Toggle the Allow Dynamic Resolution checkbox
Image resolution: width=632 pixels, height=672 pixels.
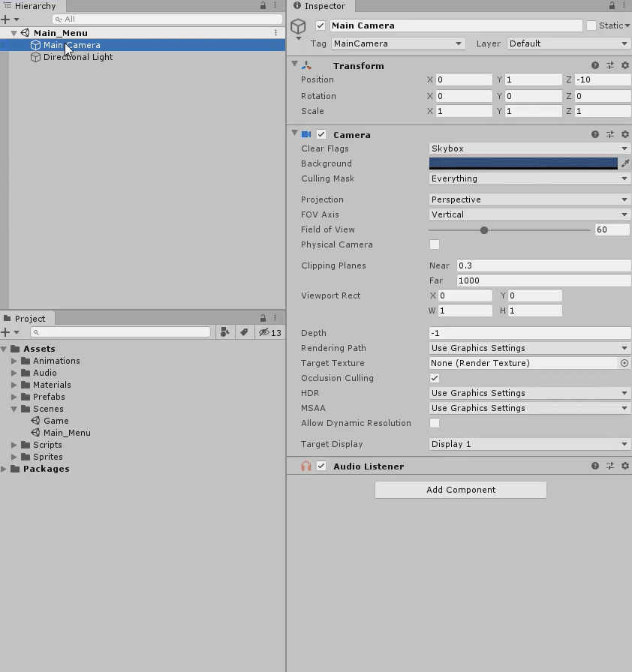click(434, 422)
